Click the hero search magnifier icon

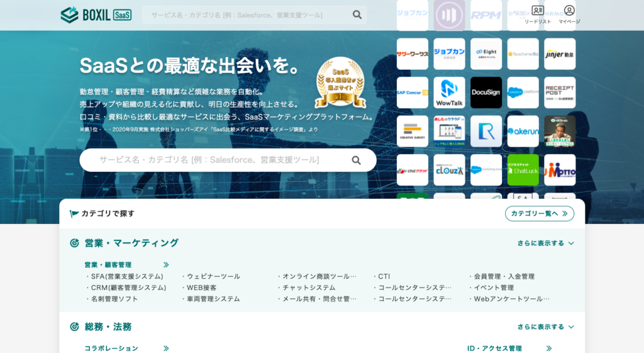[356, 160]
